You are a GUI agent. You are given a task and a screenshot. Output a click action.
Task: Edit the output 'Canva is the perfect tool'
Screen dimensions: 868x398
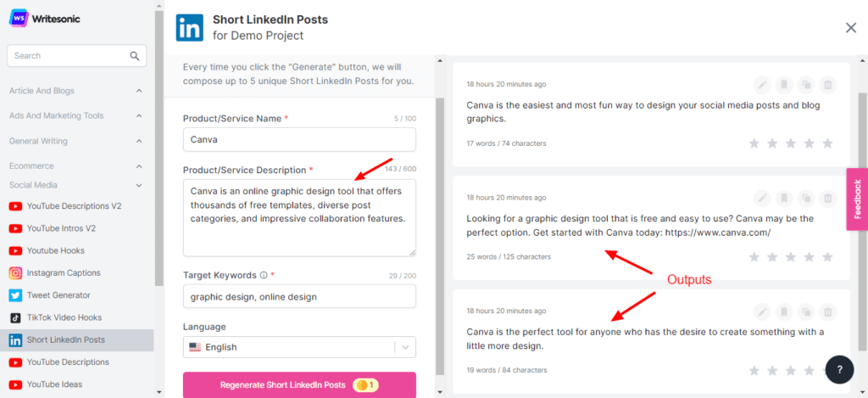[x=762, y=311]
